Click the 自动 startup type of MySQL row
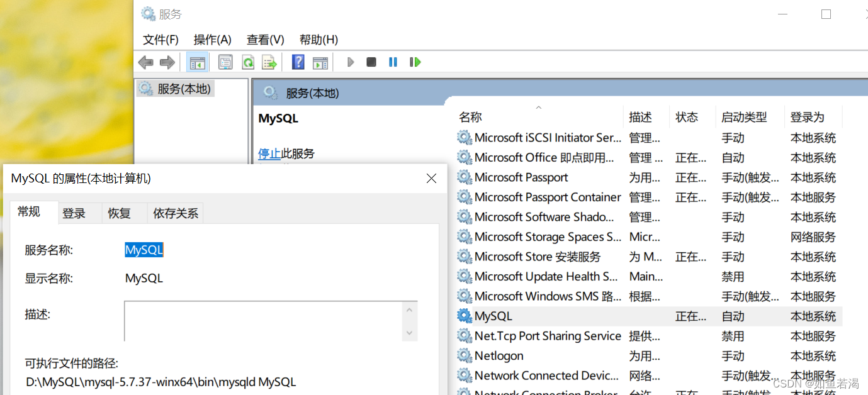Image resolution: width=868 pixels, height=395 pixels. (733, 316)
